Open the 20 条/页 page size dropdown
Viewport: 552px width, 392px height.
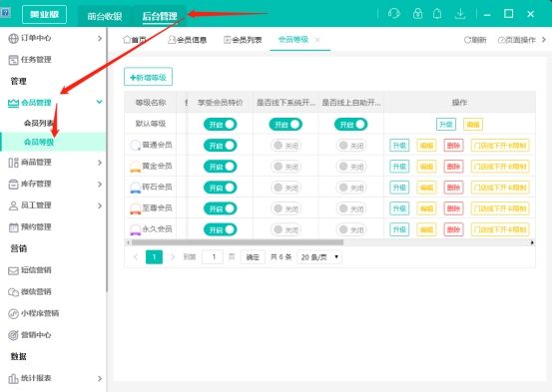click(319, 257)
